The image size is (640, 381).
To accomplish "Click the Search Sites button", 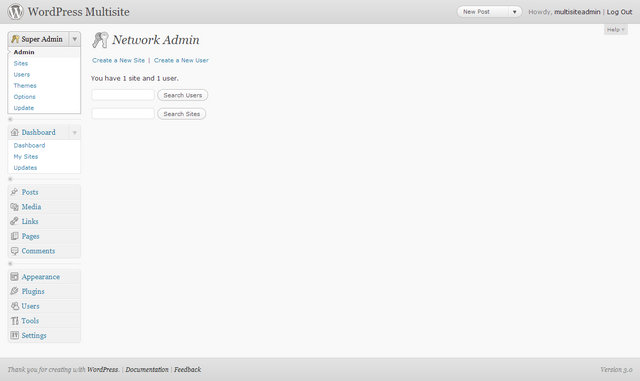I will tap(182, 114).
